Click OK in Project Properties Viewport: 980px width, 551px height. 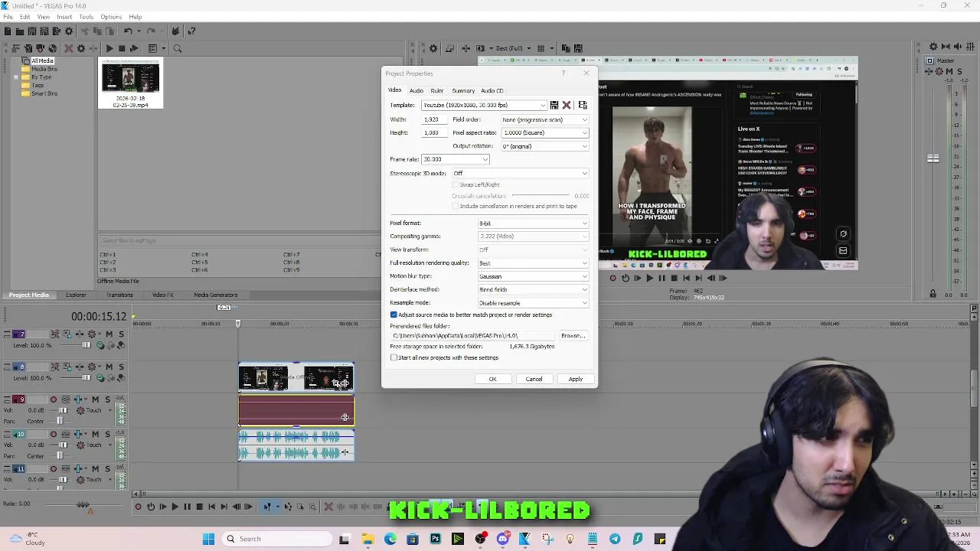click(492, 379)
